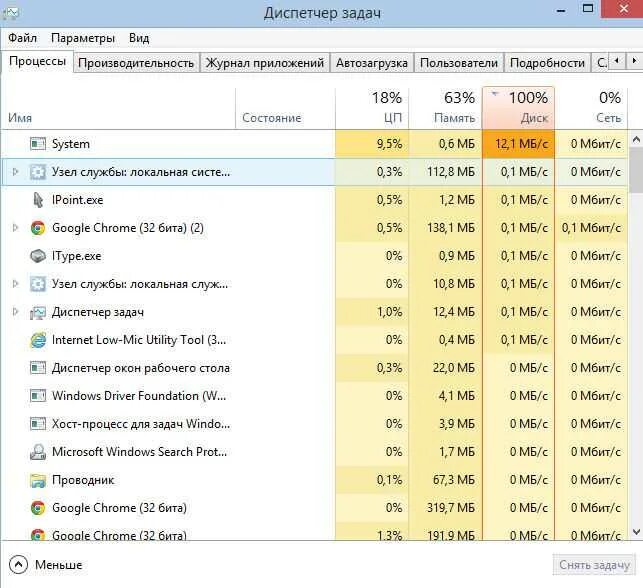Click the Меньше details label
This screenshot has width=643, height=588.
tap(59, 565)
